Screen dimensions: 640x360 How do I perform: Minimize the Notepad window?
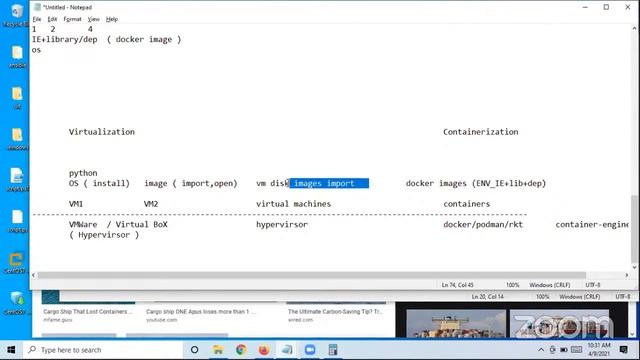(585, 7)
